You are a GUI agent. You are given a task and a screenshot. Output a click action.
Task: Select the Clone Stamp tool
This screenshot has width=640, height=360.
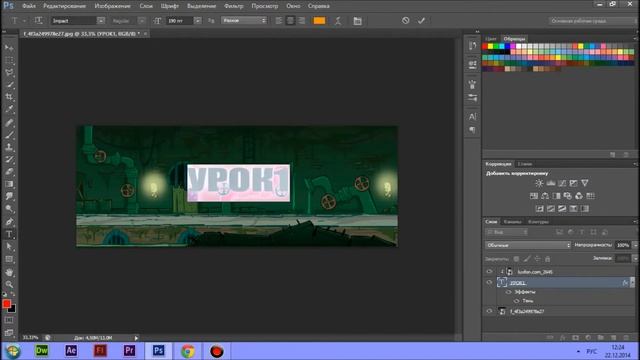[x=9, y=147]
